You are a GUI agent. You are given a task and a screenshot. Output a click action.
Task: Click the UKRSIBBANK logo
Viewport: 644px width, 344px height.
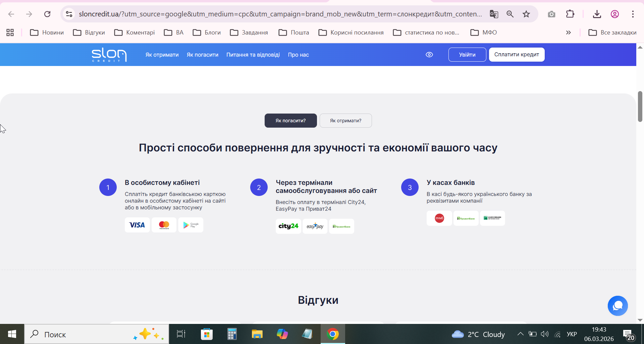click(x=492, y=218)
